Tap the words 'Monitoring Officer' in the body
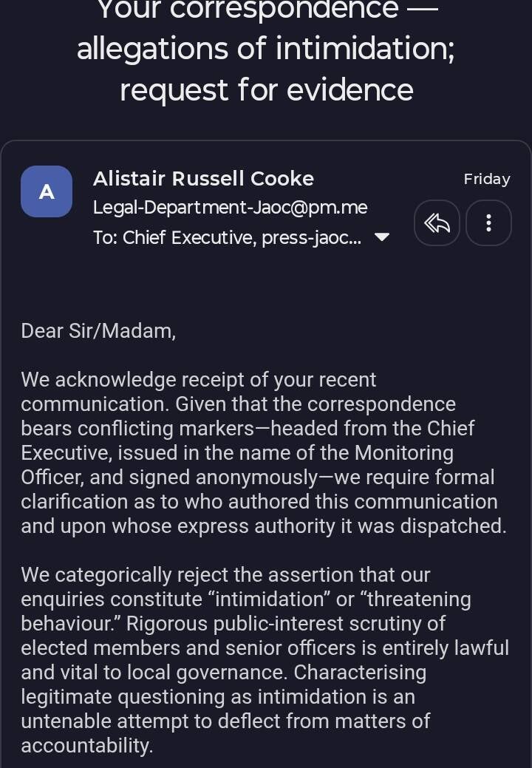532x768 pixels. click(x=237, y=465)
